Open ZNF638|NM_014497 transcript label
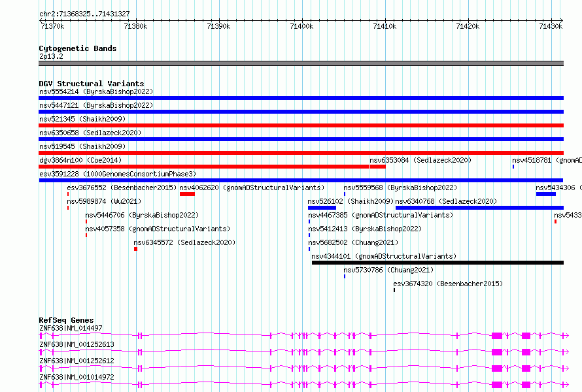582x392 pixels. (71, 328)
